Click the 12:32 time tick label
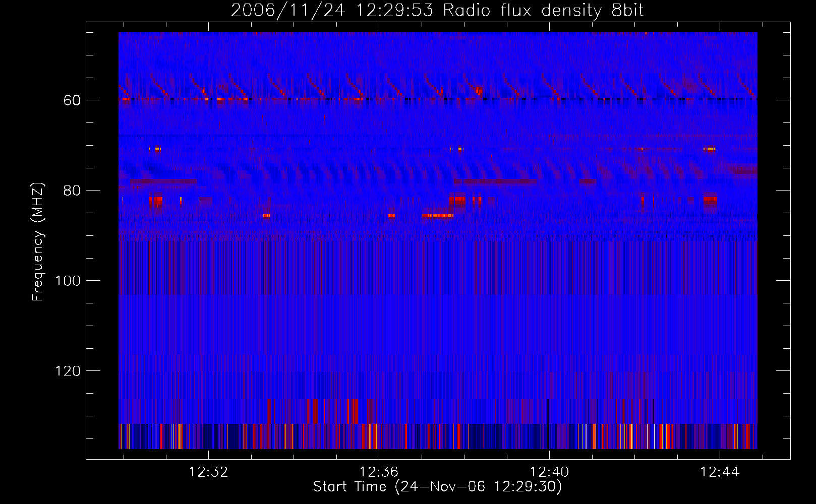 coord(208,472)
